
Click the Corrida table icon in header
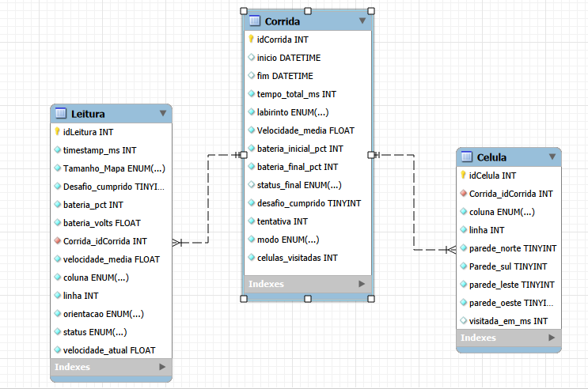coord(255,21)
